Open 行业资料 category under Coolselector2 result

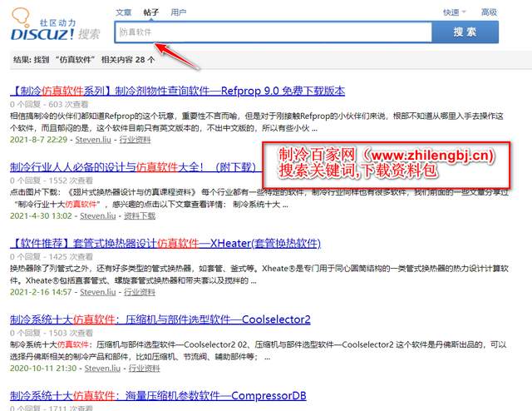(x=144, y=369)
